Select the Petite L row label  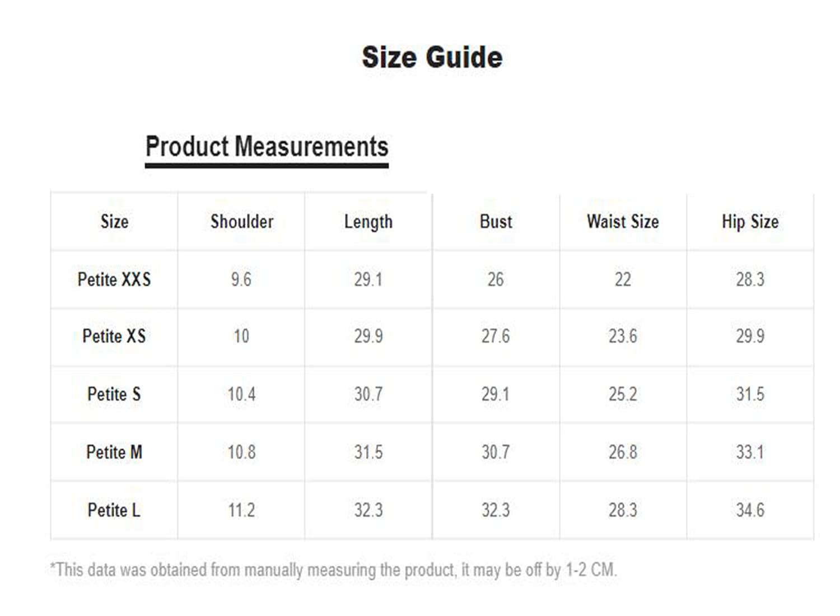114,510
